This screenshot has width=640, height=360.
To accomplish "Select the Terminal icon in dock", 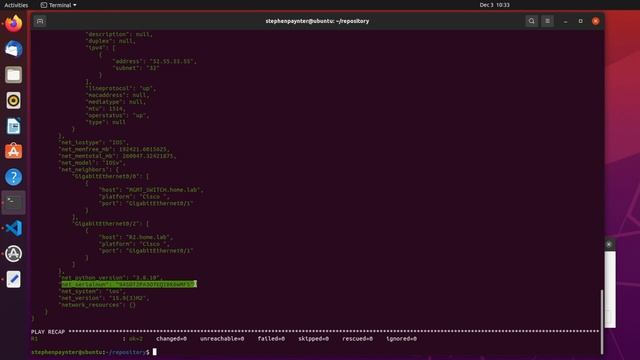I will (x=13, y=202).
